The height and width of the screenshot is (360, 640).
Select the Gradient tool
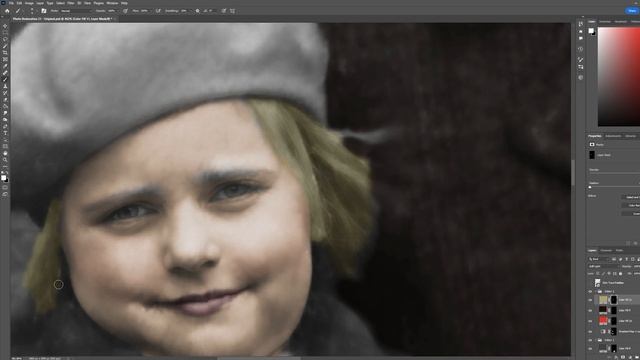coord(5,106)
